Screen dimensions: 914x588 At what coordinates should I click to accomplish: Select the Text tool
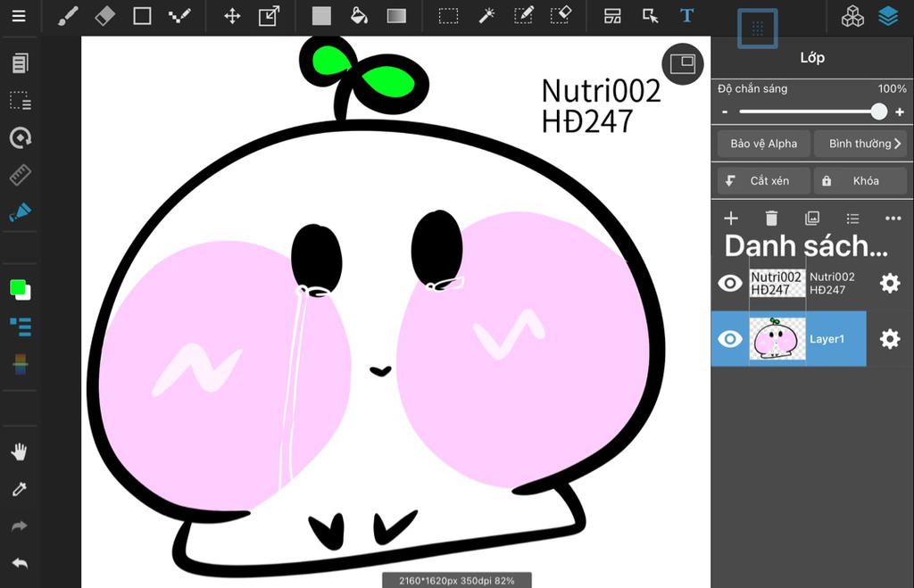[686, 16]
